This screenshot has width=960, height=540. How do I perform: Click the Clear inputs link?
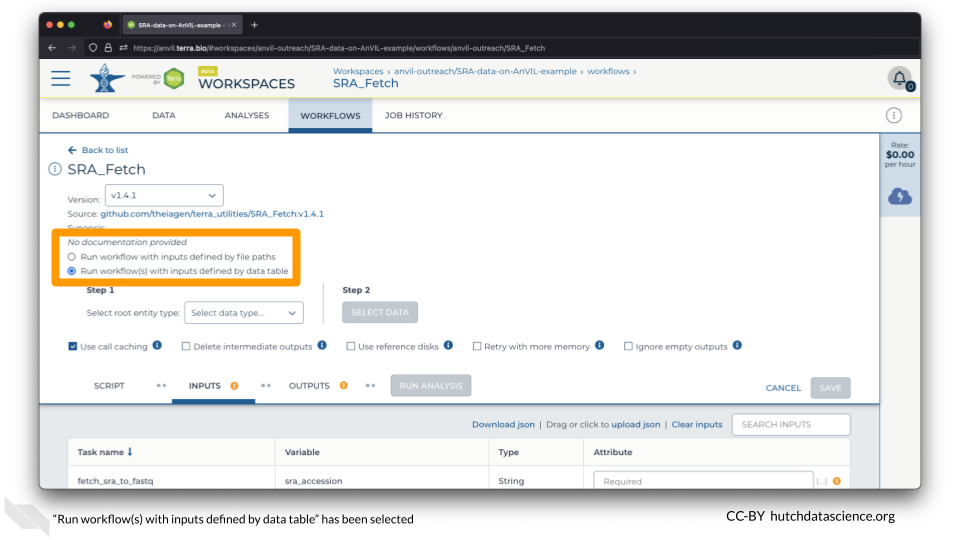pyautogui.click(x=697, y=424)
